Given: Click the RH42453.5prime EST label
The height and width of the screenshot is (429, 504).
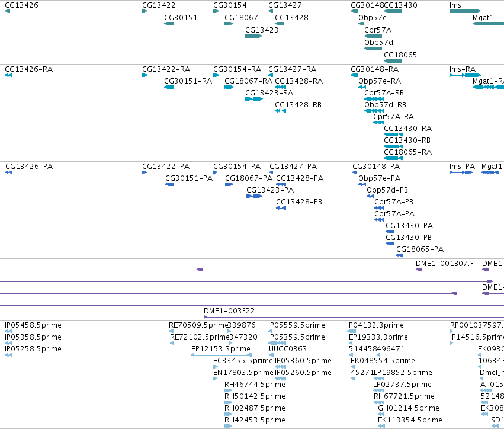Looking at the screenshot, I should click(255, 420).
